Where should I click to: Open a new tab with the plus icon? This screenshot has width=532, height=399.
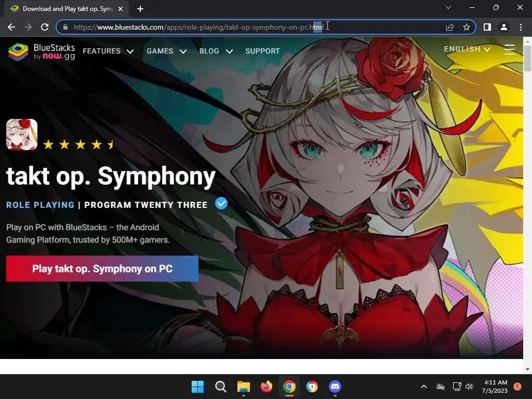[x=140, y=9]
